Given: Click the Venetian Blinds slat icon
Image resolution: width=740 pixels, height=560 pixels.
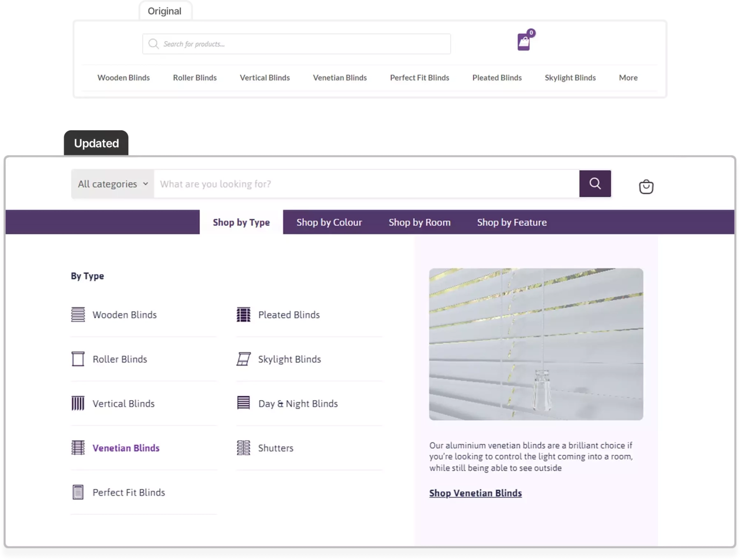Looking at the screenshot, I should point(78,448).
